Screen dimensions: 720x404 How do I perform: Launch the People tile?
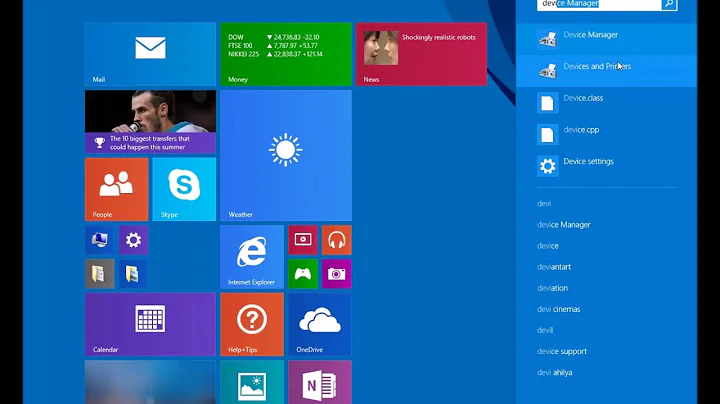click(x=117, y=189)
